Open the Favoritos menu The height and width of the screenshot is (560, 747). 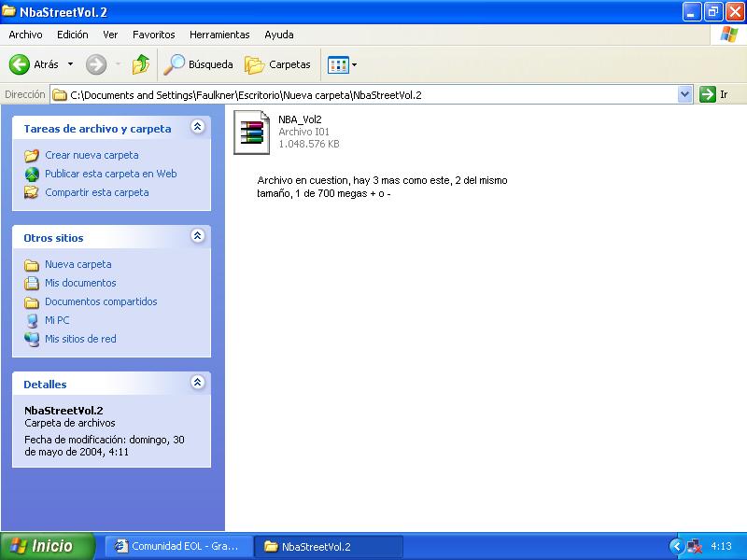[153, 35]
